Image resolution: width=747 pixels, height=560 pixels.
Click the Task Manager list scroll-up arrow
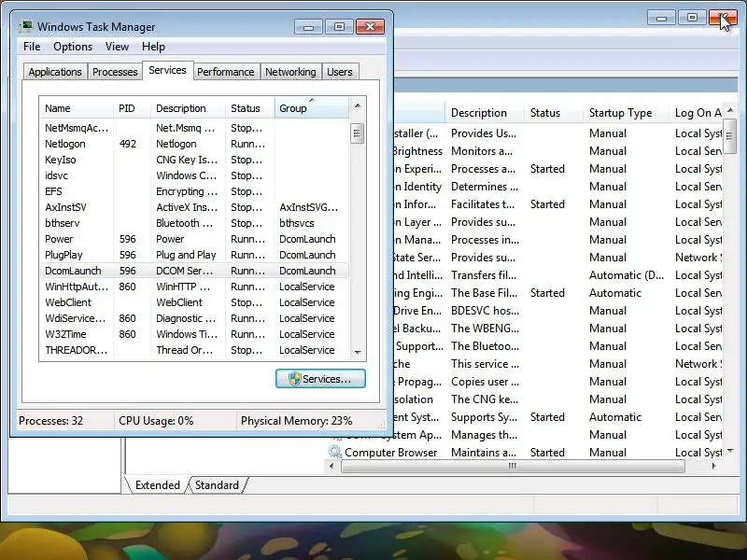coord(358,105)
